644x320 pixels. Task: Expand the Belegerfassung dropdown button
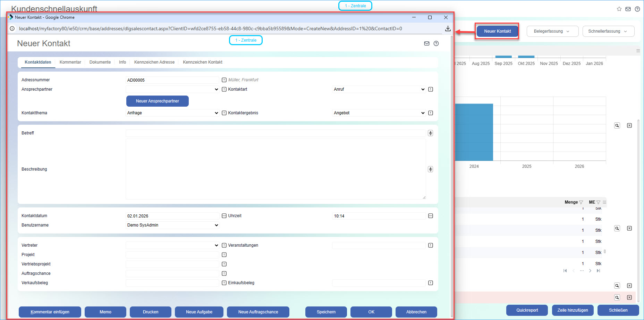[x=552, y=31]
